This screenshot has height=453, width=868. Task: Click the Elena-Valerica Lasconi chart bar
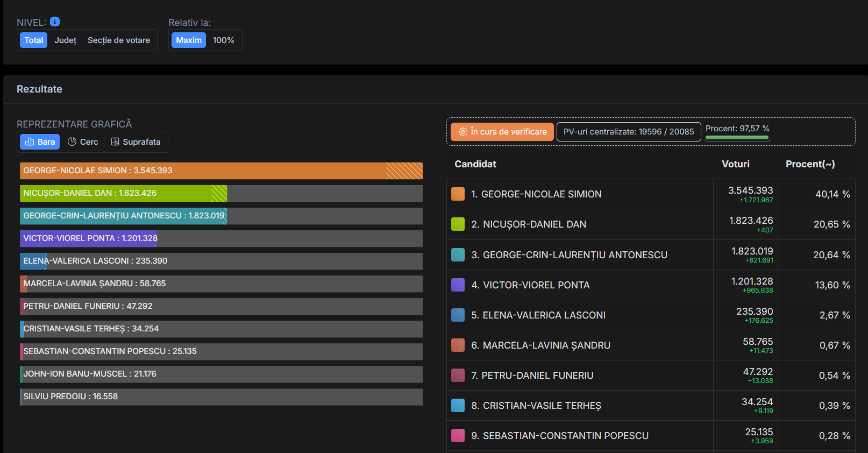point(221,261)
